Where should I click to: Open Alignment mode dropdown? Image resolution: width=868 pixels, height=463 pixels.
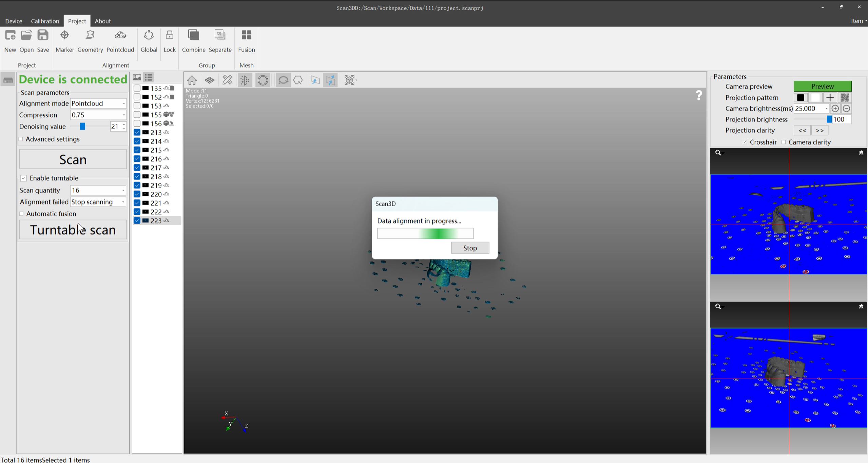pos(98,103)
